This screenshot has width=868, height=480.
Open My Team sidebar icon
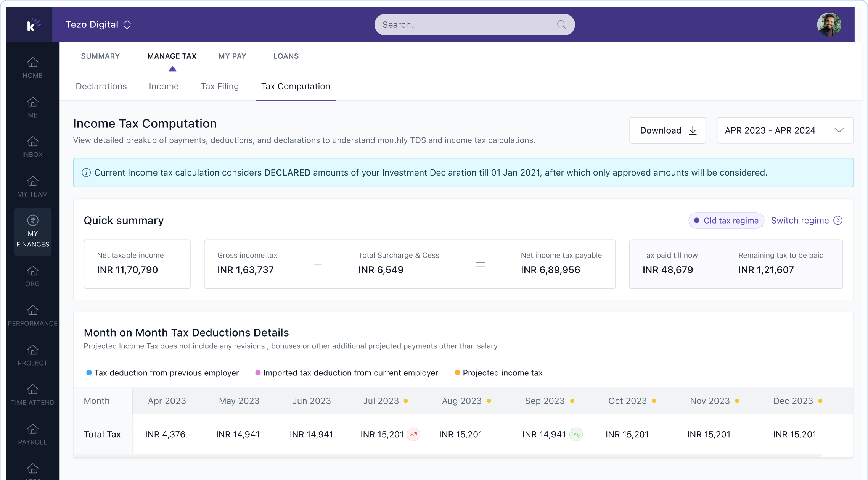33,181
